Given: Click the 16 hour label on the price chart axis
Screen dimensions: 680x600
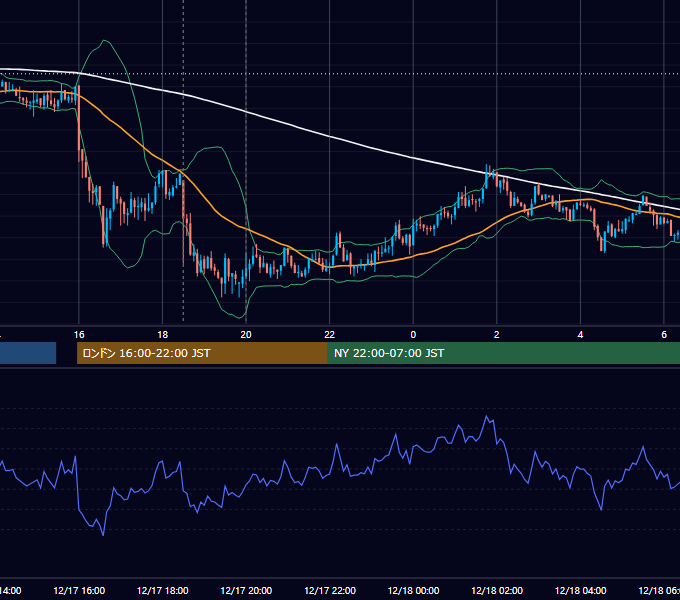Looking at the screenshot, I should tap(79, 335).
